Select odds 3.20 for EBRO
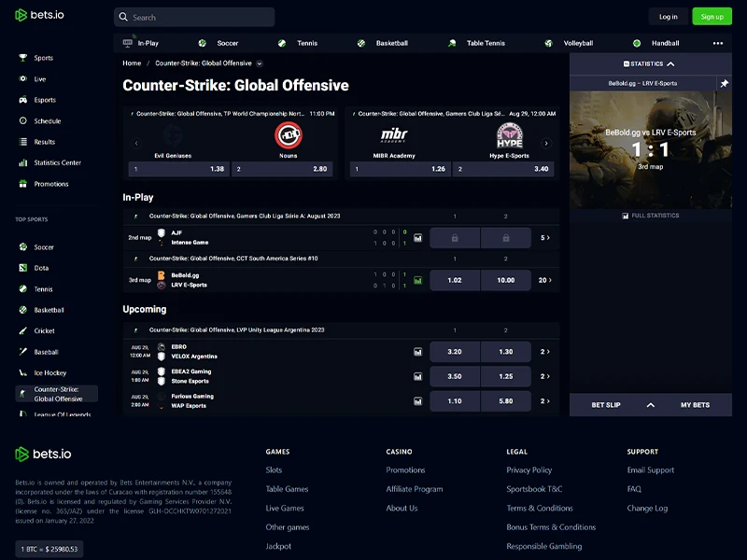The height and width of the screenshot is (560, 747). tap(455, 352)
